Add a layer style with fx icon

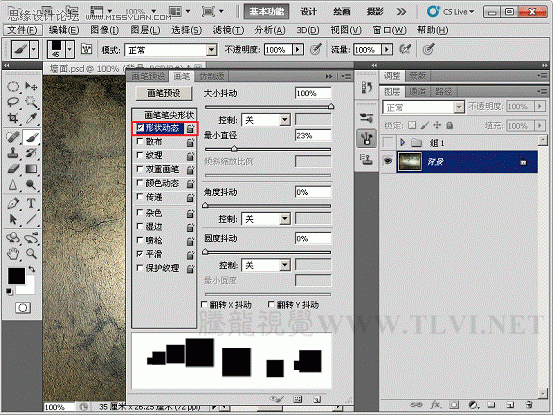click(x=435, y=405)
